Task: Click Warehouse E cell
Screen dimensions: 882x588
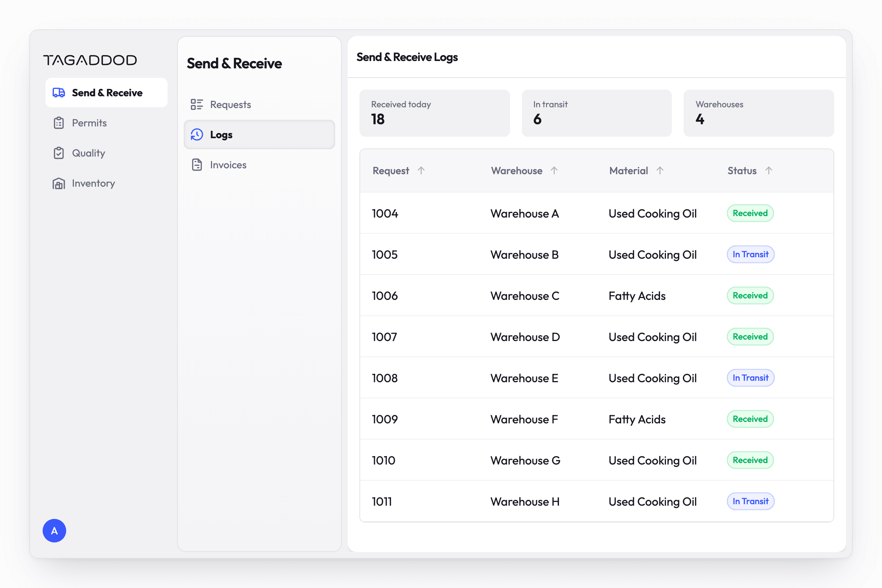Action: pyautogui.click(x=524, y=378)
